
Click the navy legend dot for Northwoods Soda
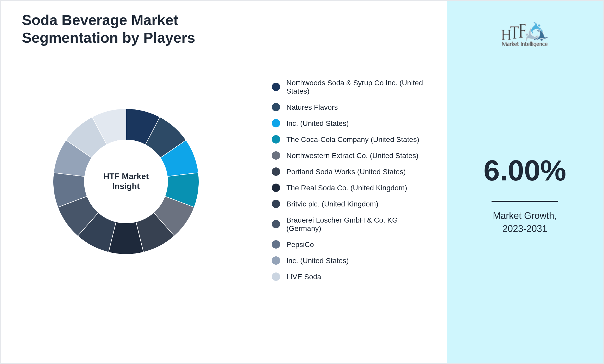(x=276, y=87)
